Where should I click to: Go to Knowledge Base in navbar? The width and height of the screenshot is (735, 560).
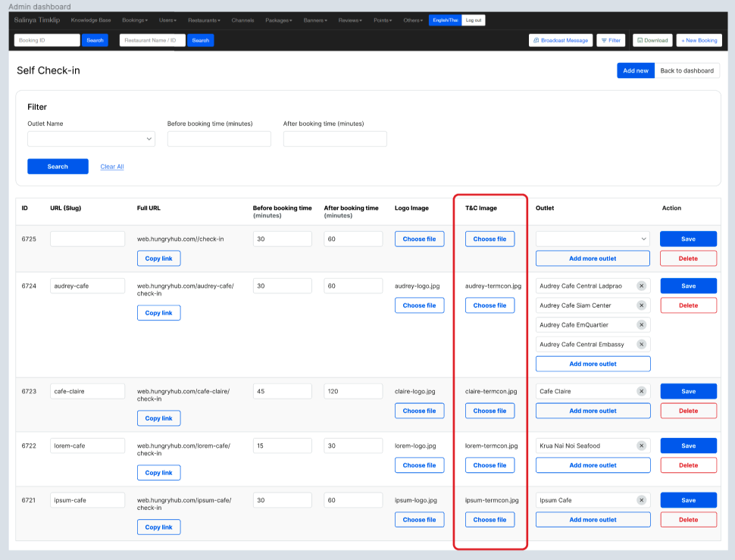(x=90, y=20)
